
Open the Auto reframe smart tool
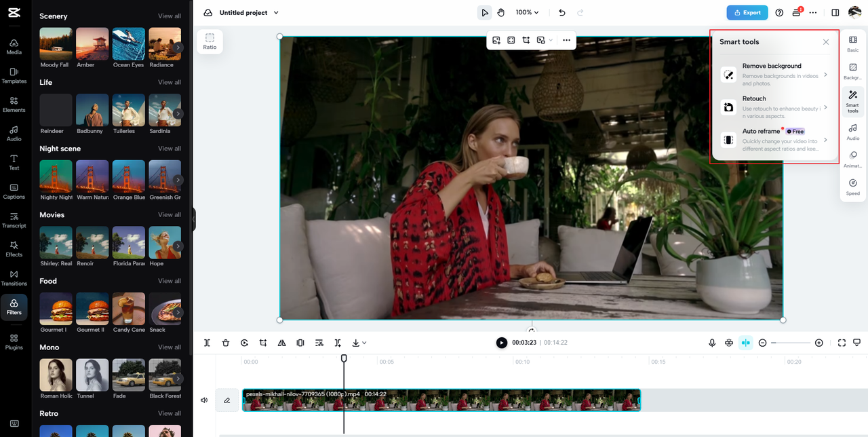point(774,140)
